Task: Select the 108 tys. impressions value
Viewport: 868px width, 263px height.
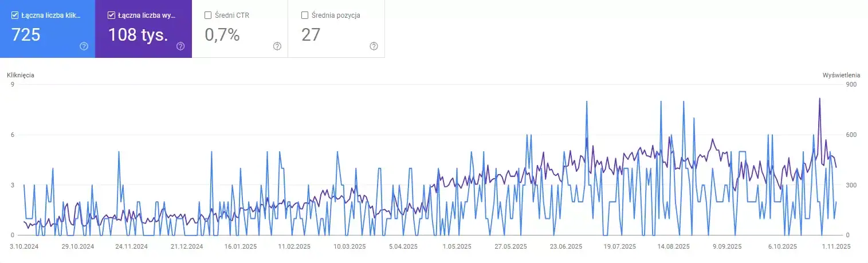Action: click(x=138, y=35)
